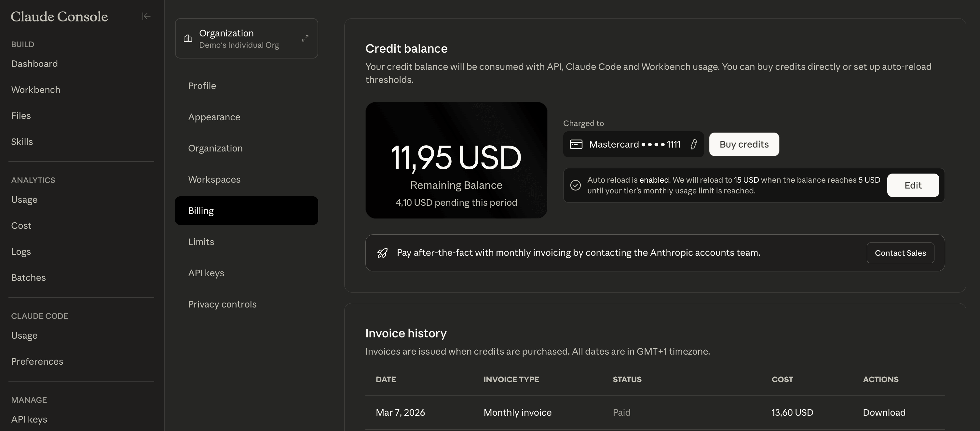Navigate to the Workbench

pyautogui.click(x=36, y=90)
